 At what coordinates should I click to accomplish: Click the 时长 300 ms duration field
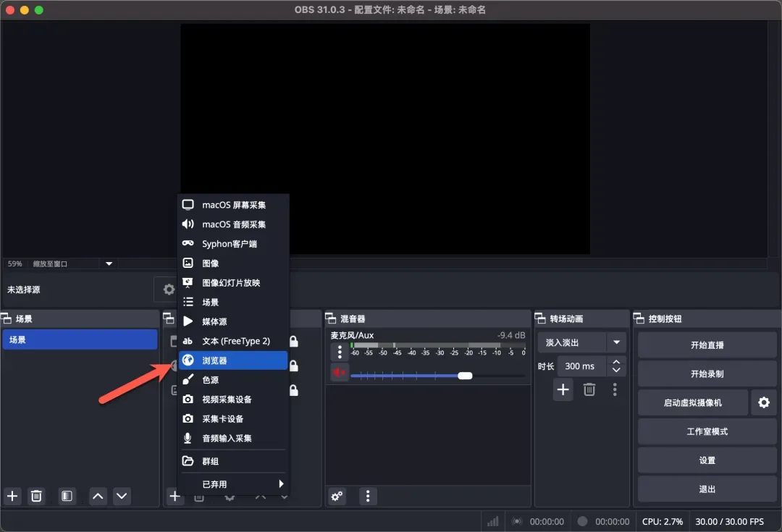tap(582, 366)
